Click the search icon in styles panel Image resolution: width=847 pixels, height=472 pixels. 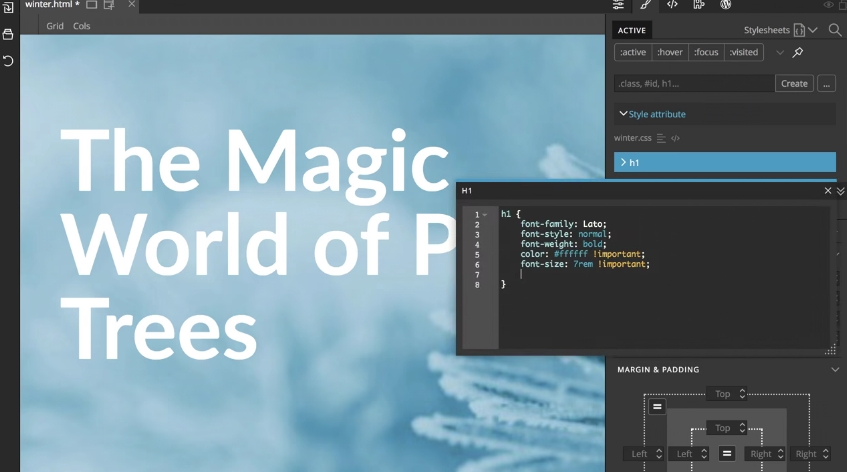tap(834, 30)
